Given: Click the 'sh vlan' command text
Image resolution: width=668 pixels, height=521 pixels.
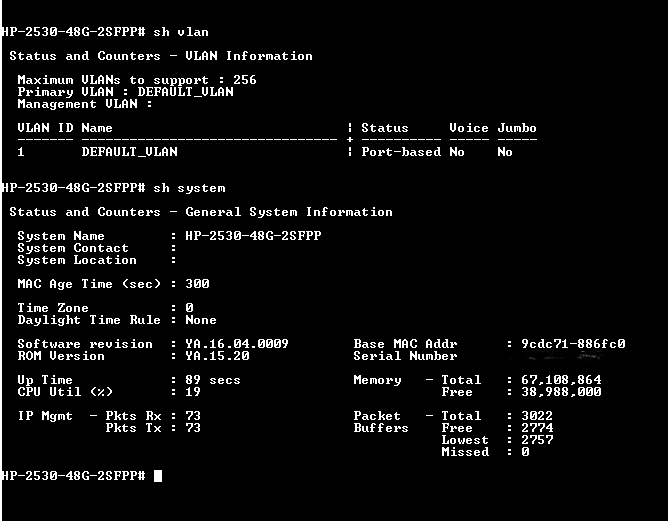Looking at the screenshot, I should (x=181, y=32).
